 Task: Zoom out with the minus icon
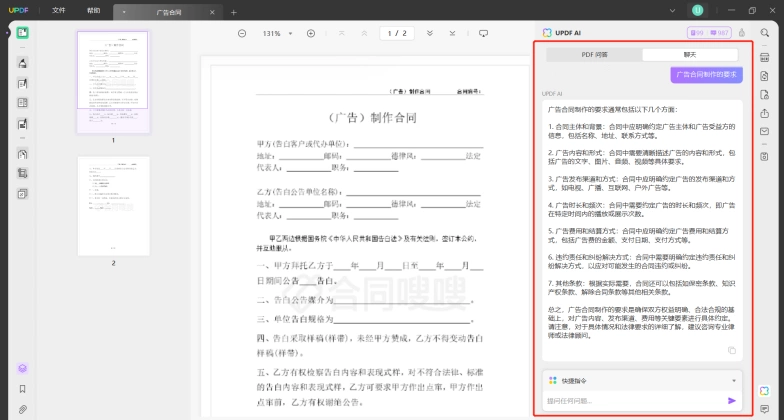(x=242, y=34)
